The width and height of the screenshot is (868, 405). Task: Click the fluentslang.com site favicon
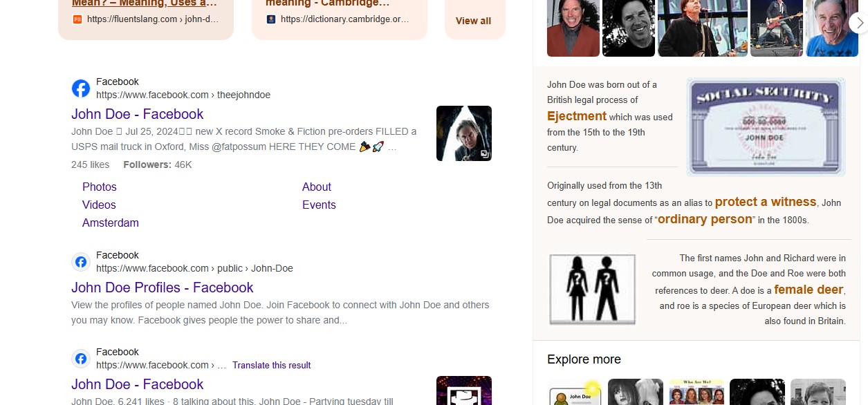[77, 19]
